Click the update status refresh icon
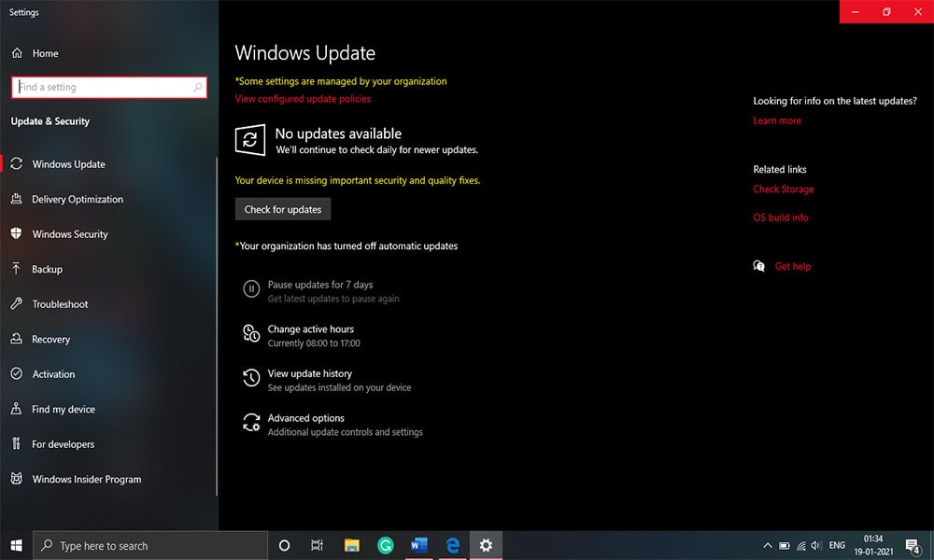This screenshot has height=560, width=934. click(x=250, y=140)
